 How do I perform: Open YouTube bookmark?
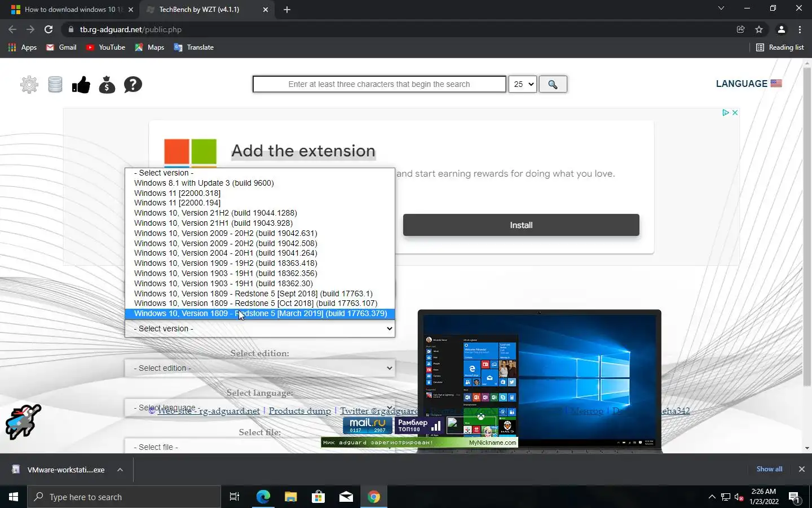point(105,47)
